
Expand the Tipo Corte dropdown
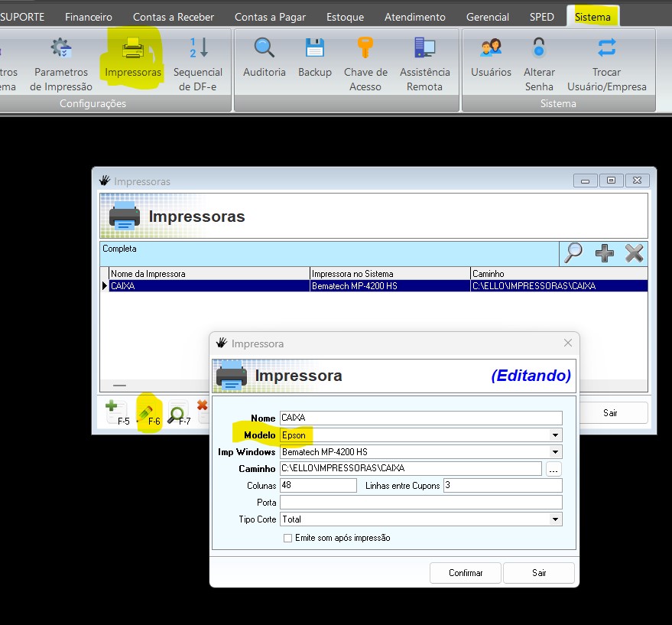556,519
